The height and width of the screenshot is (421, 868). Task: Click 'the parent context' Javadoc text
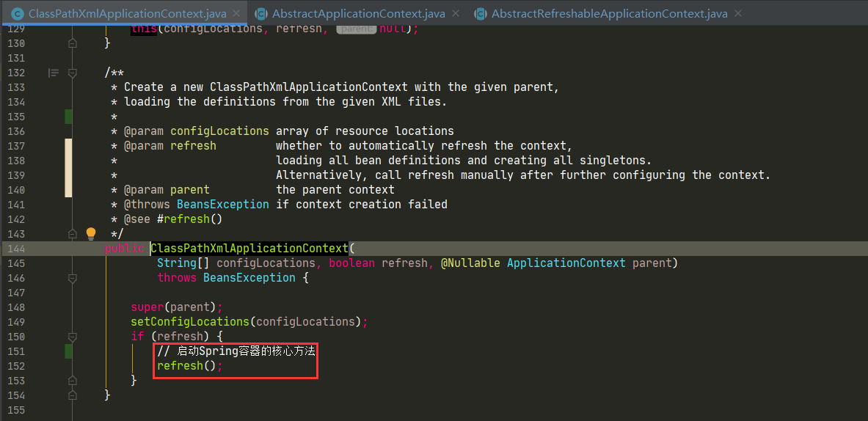[x=335, y=190]
